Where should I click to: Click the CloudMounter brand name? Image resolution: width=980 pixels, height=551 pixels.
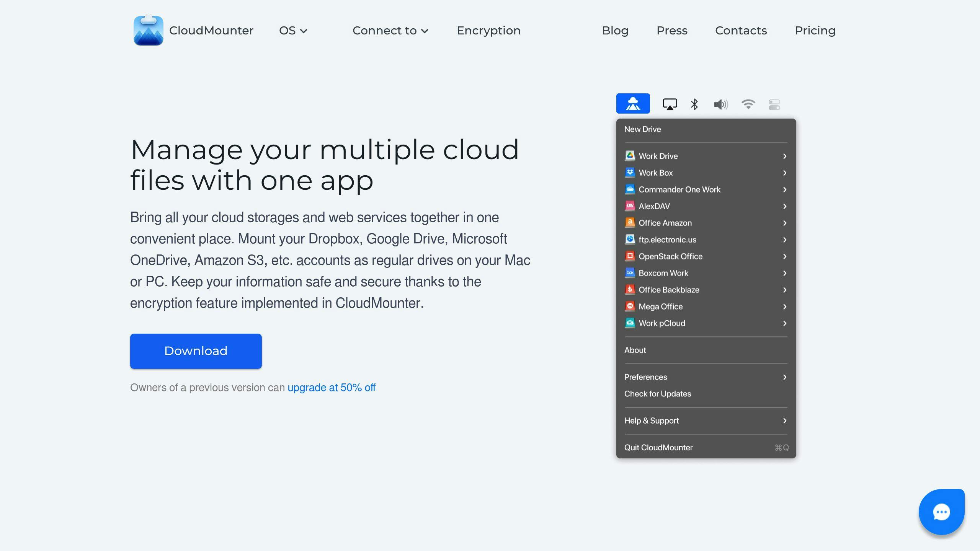(x=211, y=31)
